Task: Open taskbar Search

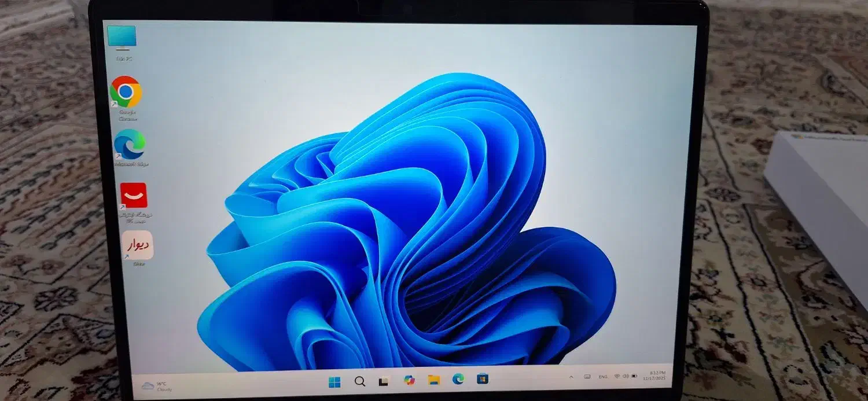Action: click(359, 381)
